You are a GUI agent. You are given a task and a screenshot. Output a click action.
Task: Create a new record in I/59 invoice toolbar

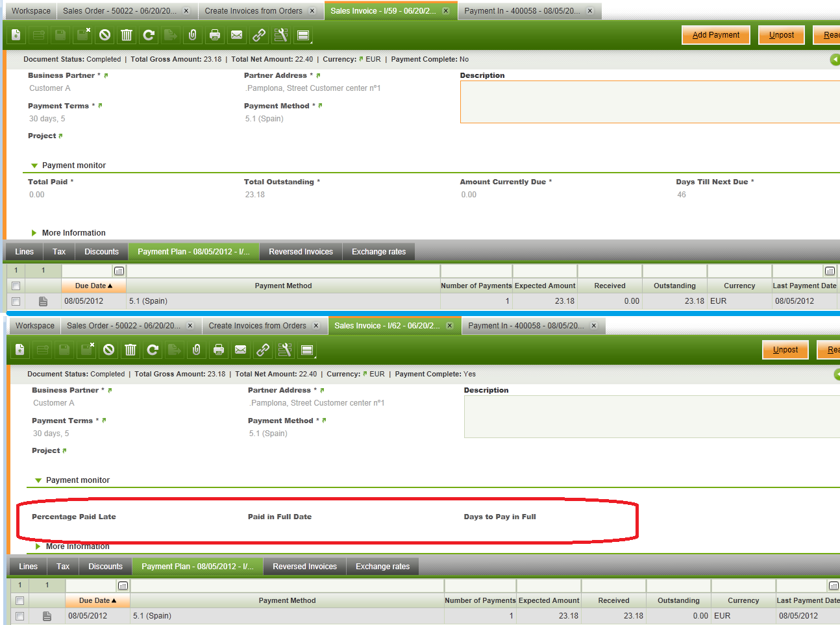(16, 35)
